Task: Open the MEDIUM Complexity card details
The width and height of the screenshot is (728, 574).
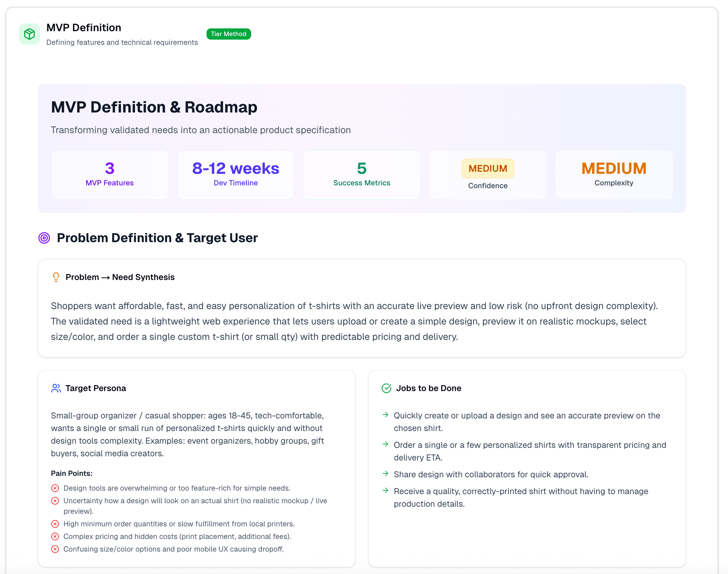Action: point(614,175)
